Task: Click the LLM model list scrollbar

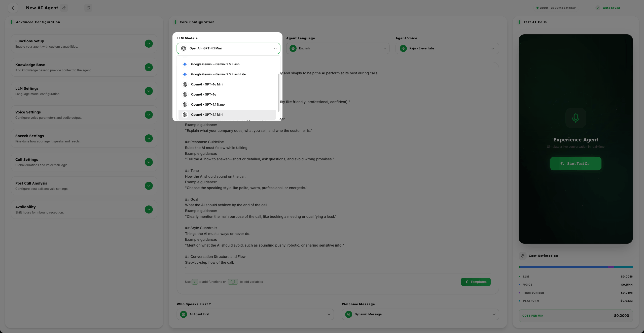Action: coord(278,92)
